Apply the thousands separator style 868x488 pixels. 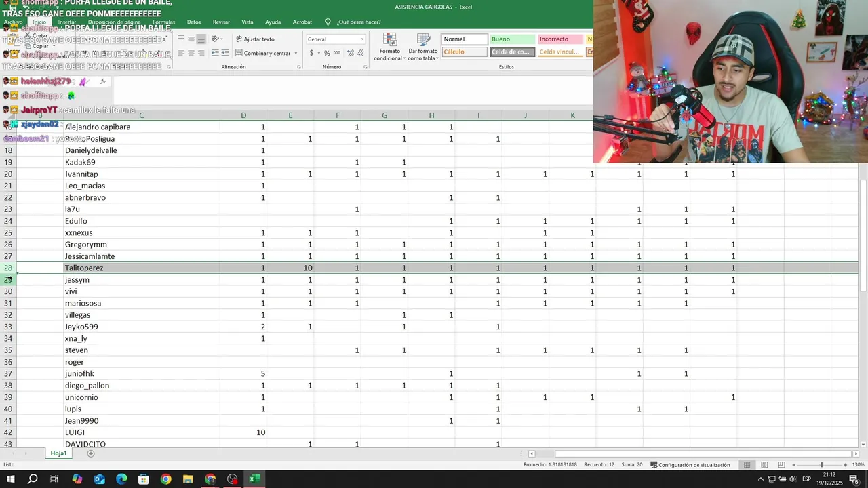(337, 53)
